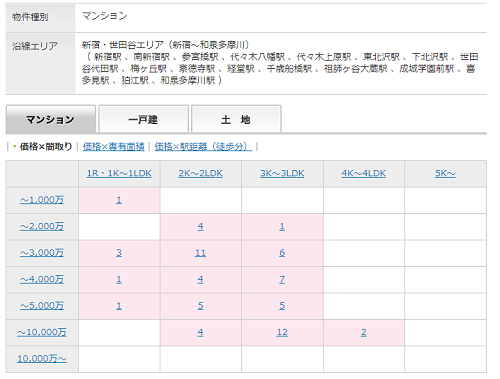Select the 価格×間取り view
The image size is (500, 379).
(x=46, y=146)
